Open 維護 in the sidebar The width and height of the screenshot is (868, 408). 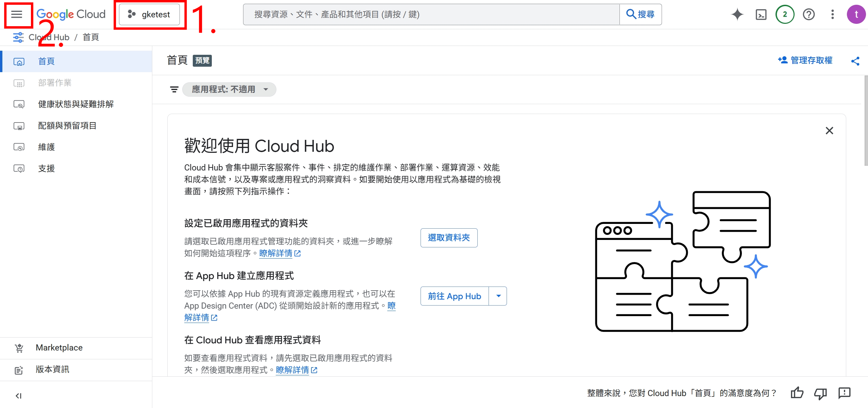point(76,147)
